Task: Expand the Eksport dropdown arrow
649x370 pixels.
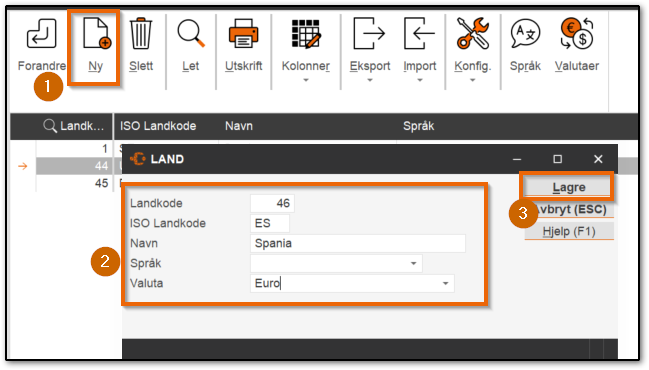Action: pyautogui.click(x=370, y=80)
